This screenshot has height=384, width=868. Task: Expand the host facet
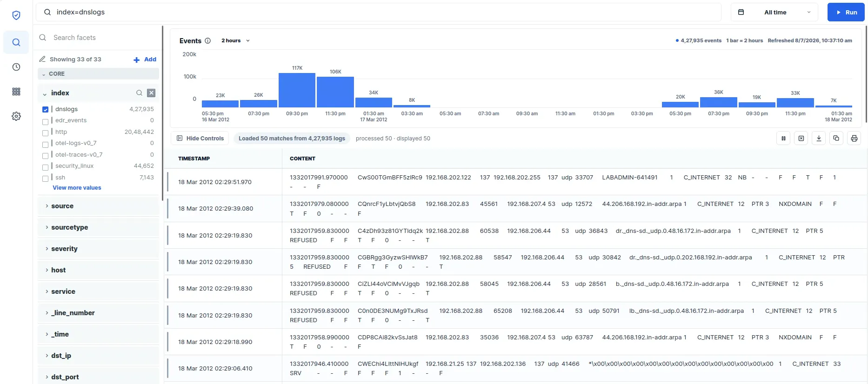click(98, 270)
